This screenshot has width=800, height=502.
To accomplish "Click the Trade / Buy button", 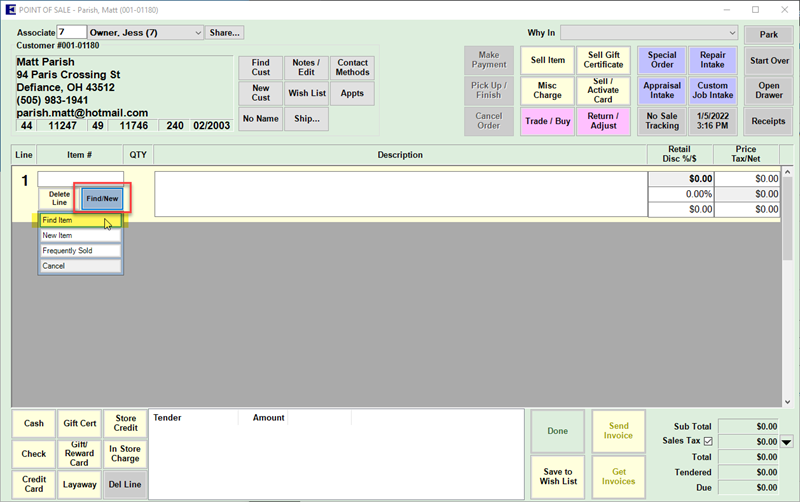I will 547,121.
